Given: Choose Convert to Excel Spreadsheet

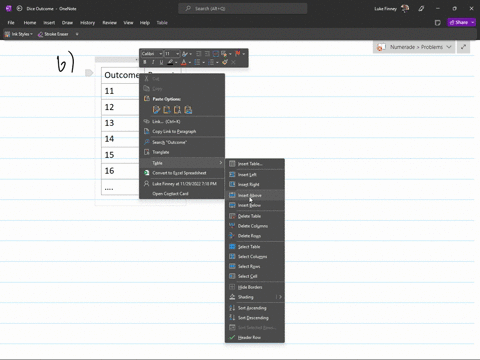Looking at the screenshot, I should [182, 173].
